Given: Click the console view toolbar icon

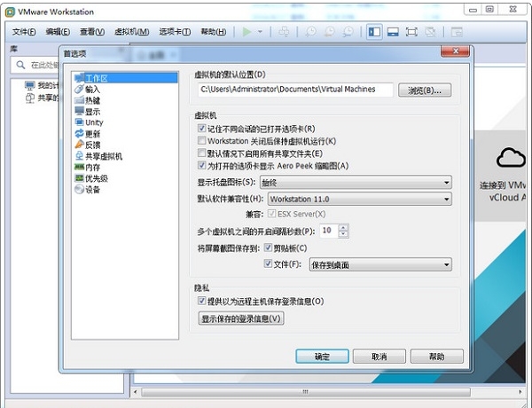Looking at the screenshot, I should 457,32.
